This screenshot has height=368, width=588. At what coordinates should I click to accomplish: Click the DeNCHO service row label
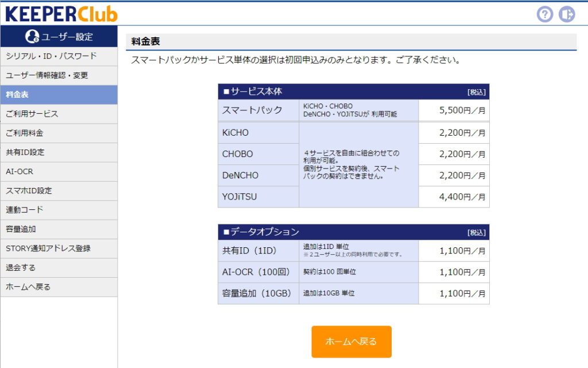coord(258,175)
